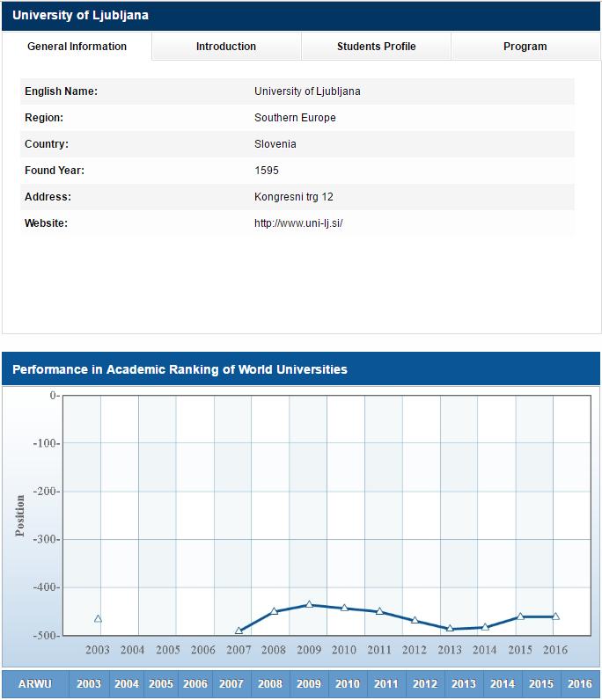Select the 2005 column header in ARWU table
Image resolution: width=602 pixels, height=700 pixels.
(x=161, y=683)
